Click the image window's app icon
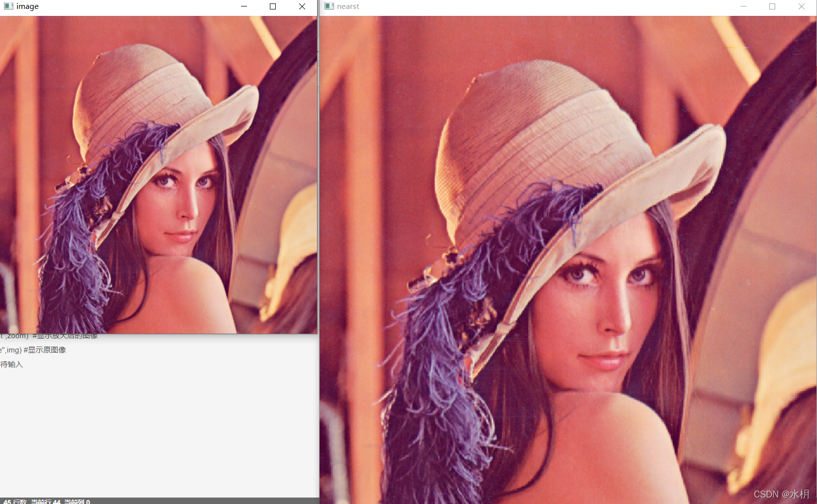 [x=8, y=6]
